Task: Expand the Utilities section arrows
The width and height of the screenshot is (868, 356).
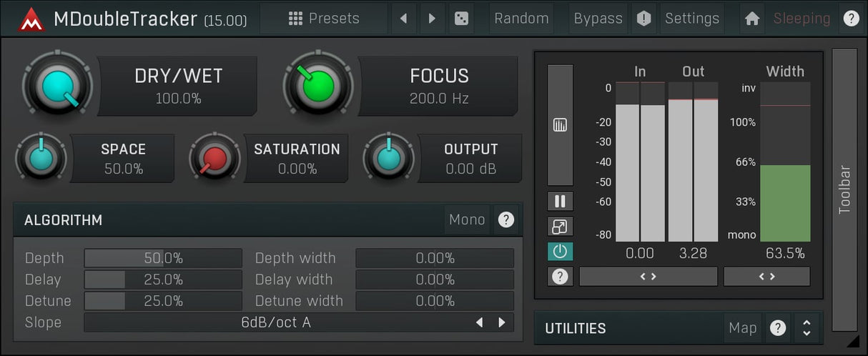Action: [807, 328]
